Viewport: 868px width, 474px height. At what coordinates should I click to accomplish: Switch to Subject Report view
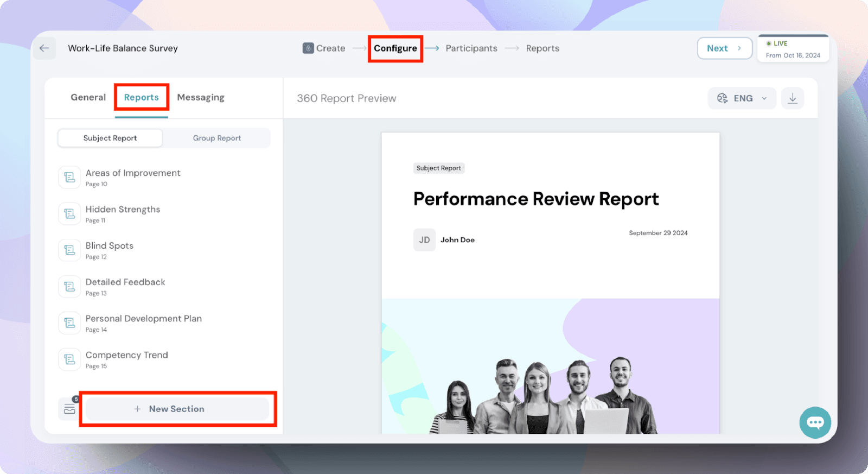click(110, 138)
